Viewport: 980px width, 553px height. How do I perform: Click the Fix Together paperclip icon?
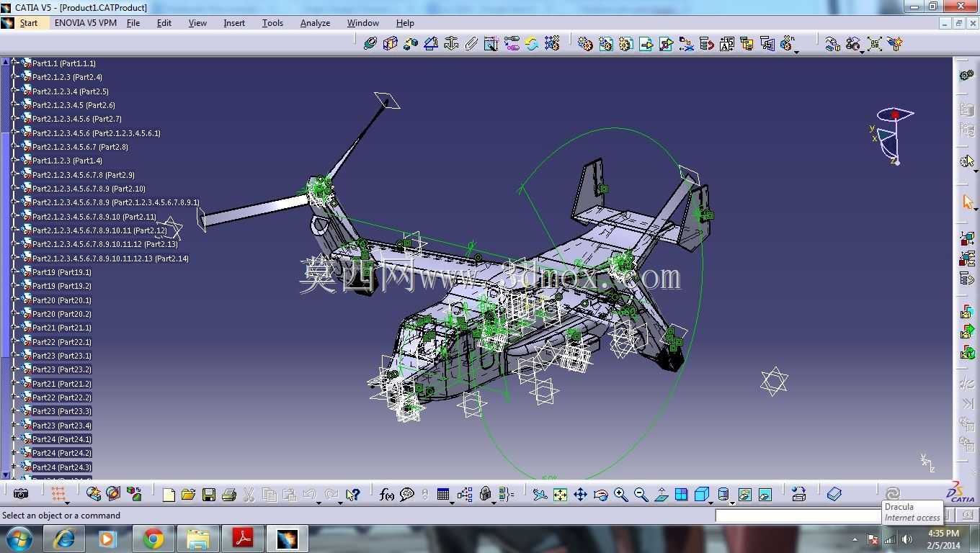[471, 44]
